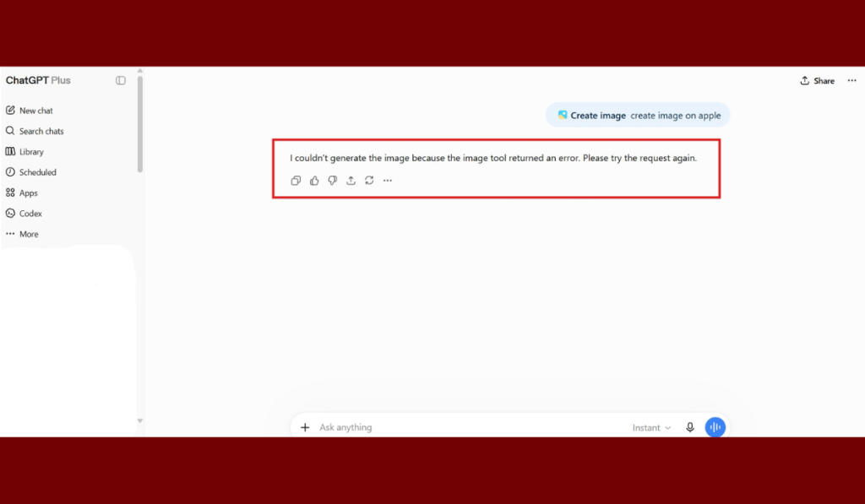The image size is (865, 504).
Task: Click the error message text starting 'I couldn't generate'
Action: click(493, 158)
